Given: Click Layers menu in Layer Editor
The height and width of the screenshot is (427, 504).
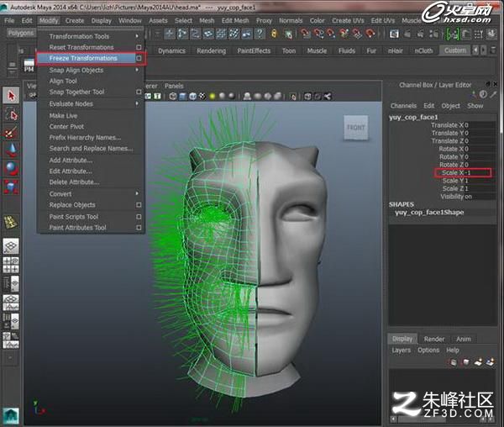Looking at the screenshot, I should [401, 351].
